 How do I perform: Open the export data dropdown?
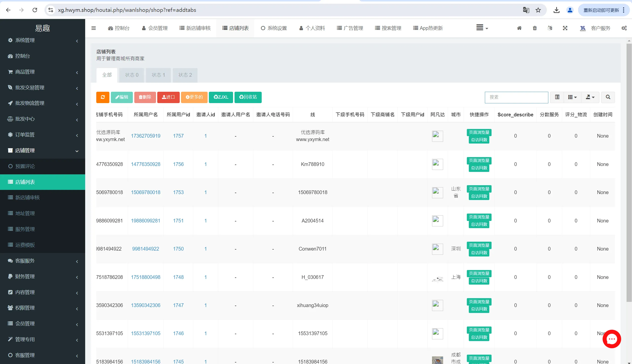(x=590, y=97)
